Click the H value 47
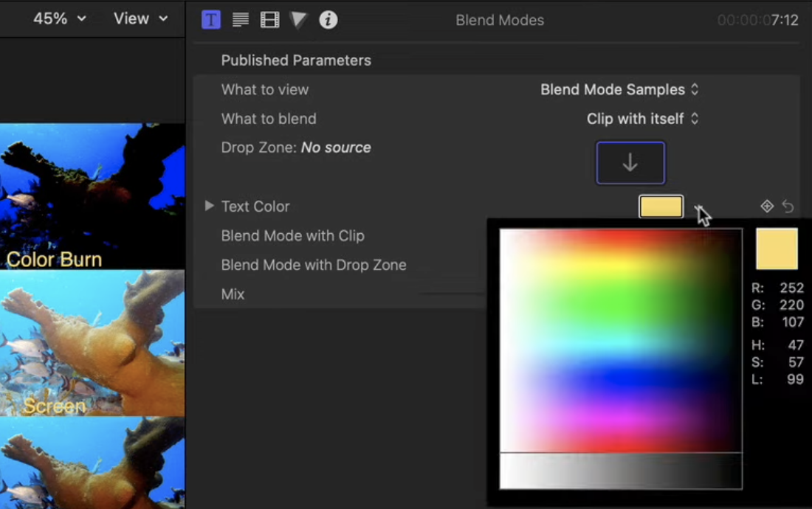Viewport: 812px width, 509px height. 796,345
